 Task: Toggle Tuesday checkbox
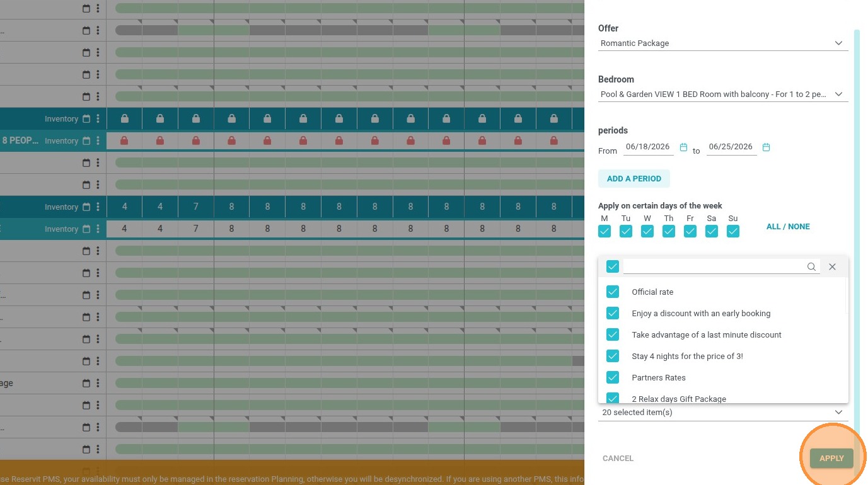tap(626, 231)
